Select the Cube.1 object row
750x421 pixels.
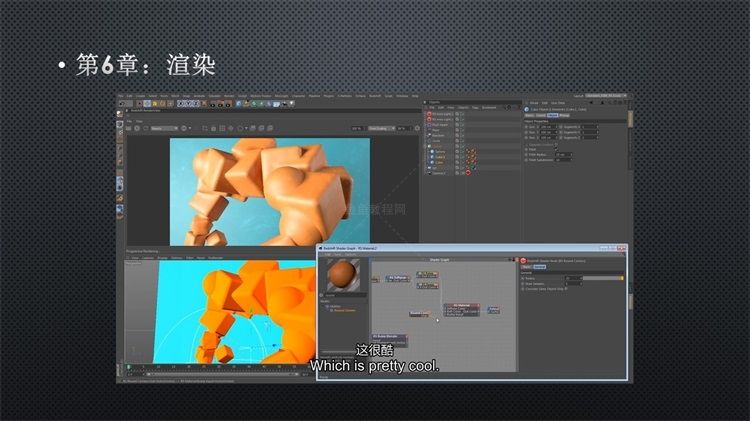coord(440,157)
